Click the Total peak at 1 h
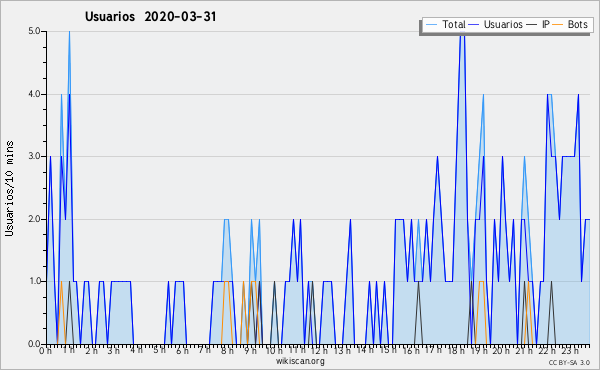 69,33
